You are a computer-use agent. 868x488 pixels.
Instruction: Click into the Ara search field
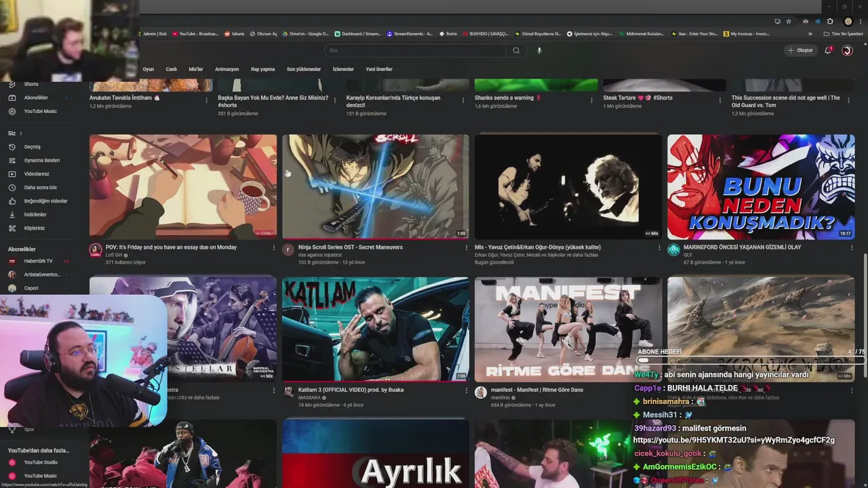point(414,50)
